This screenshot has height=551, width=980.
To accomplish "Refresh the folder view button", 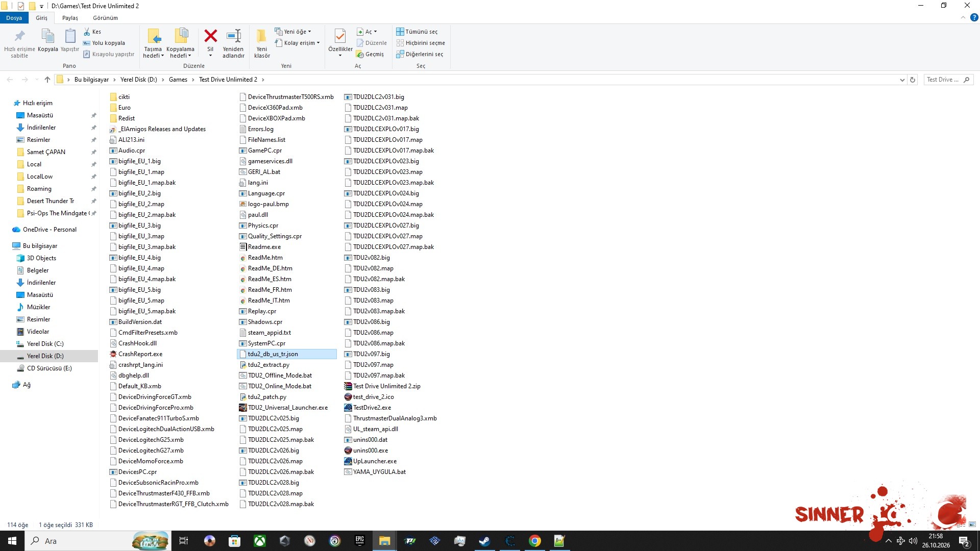I will 913,80.
